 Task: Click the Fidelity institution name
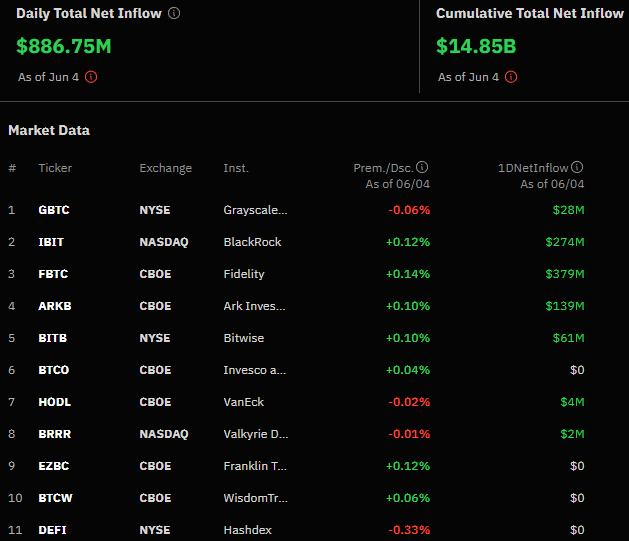point(244,274)
